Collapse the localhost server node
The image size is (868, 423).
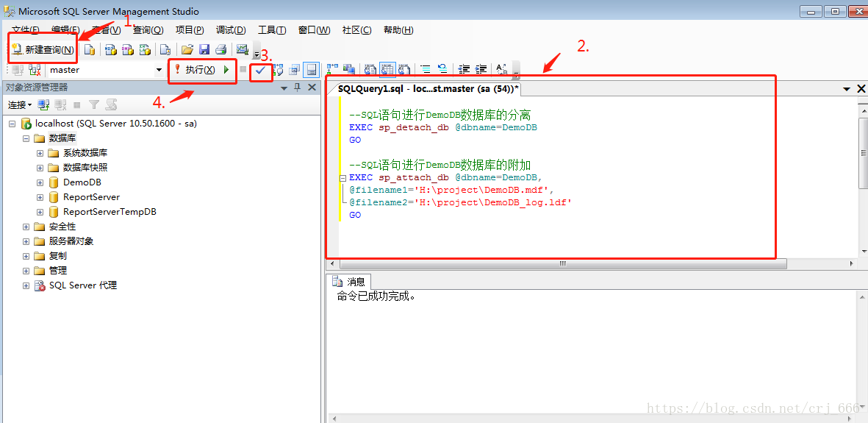[x=12, y=124]
